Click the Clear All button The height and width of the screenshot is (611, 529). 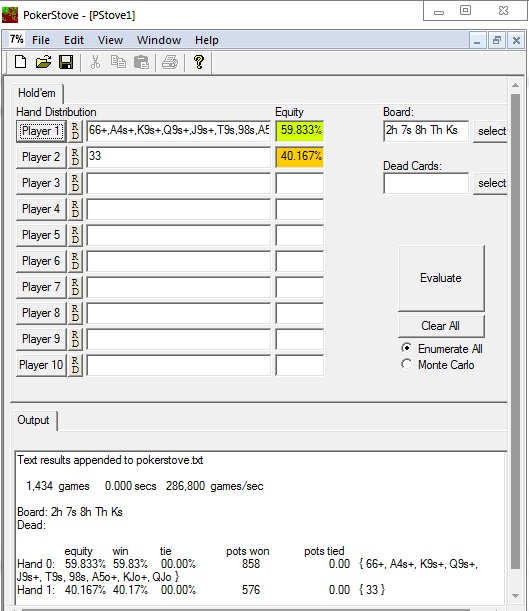click(x=441, y=326)
